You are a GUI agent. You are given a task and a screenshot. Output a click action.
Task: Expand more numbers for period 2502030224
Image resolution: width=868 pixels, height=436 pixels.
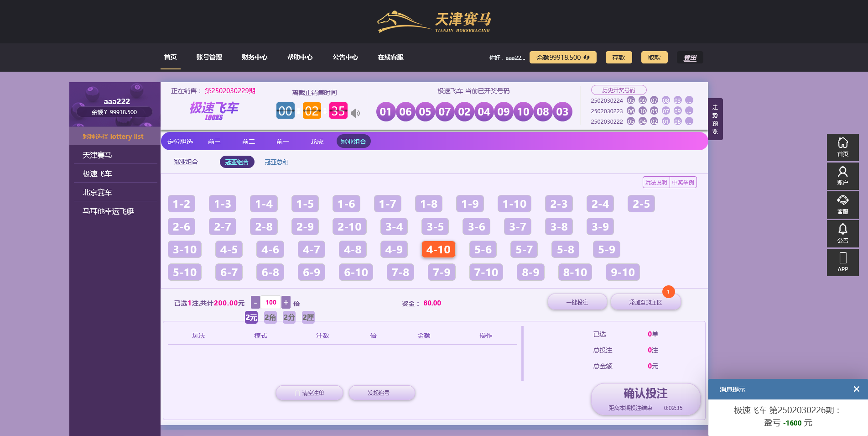coord(689,100)
